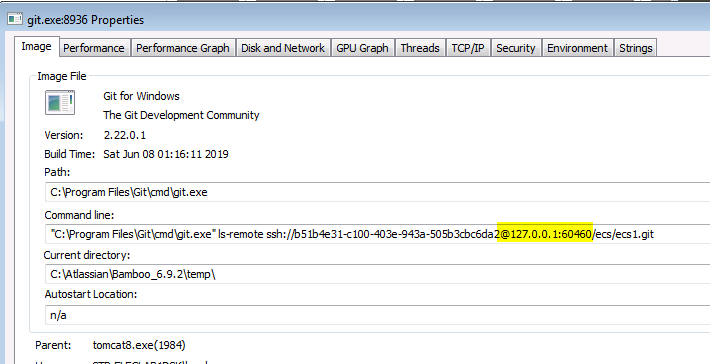Open the Performance Graph tab
The width and height of the screenshot is (710, 364).
point(182,48)
